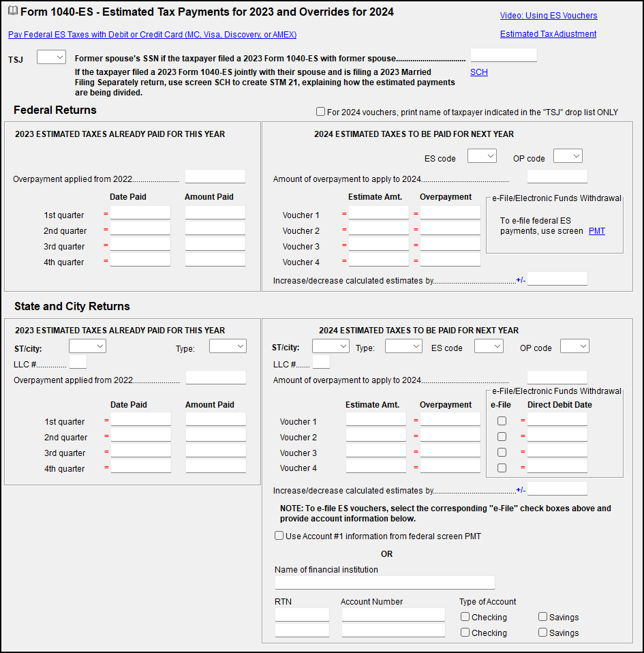The image size is (644, 653).
Task: Open the federal ES code dropdown
Action: [482, 156]
